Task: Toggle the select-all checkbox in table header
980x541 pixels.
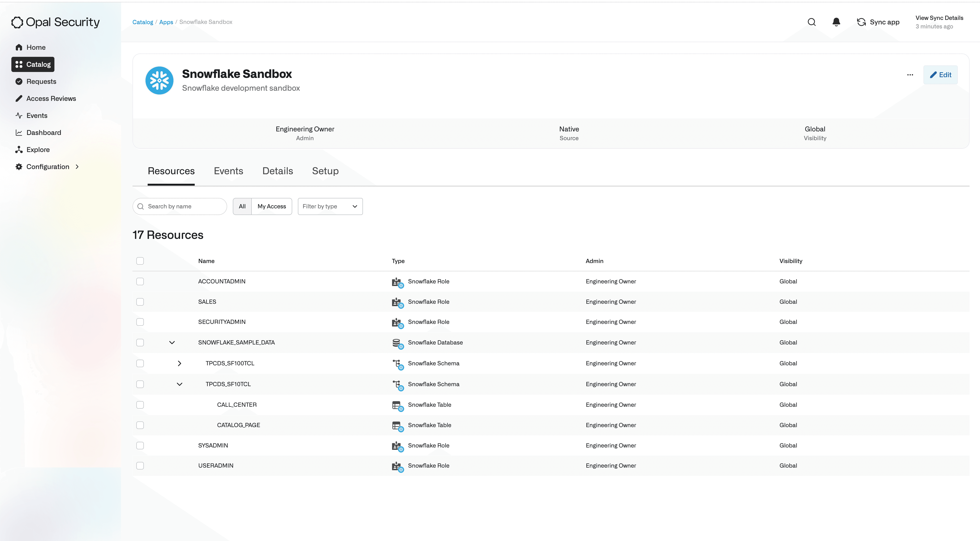Action: [x=140, y=261]
